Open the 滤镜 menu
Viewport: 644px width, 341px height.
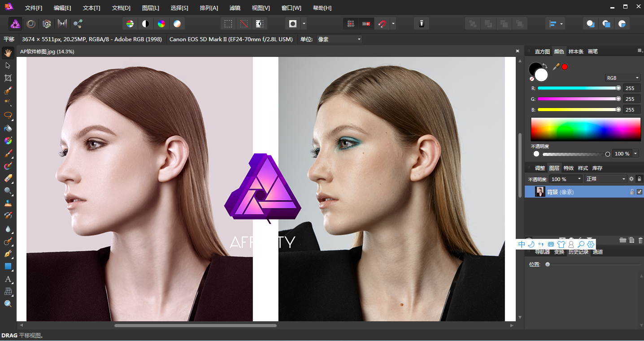pos(235,8)
